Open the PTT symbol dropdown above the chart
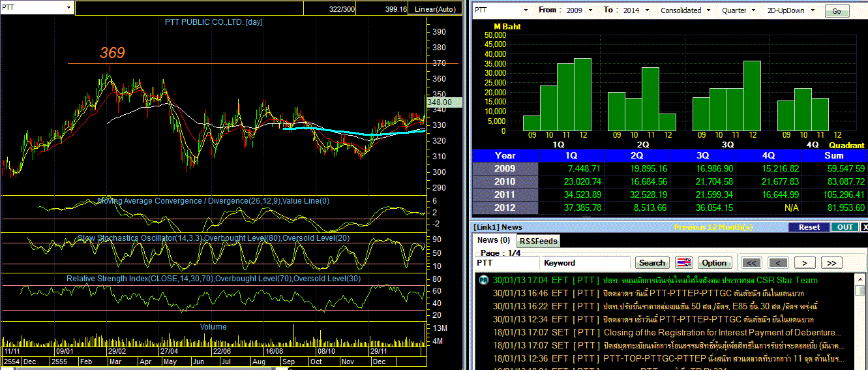Image resolution: width=868 pixels, height=370 pixels. [x=68, y=8]
